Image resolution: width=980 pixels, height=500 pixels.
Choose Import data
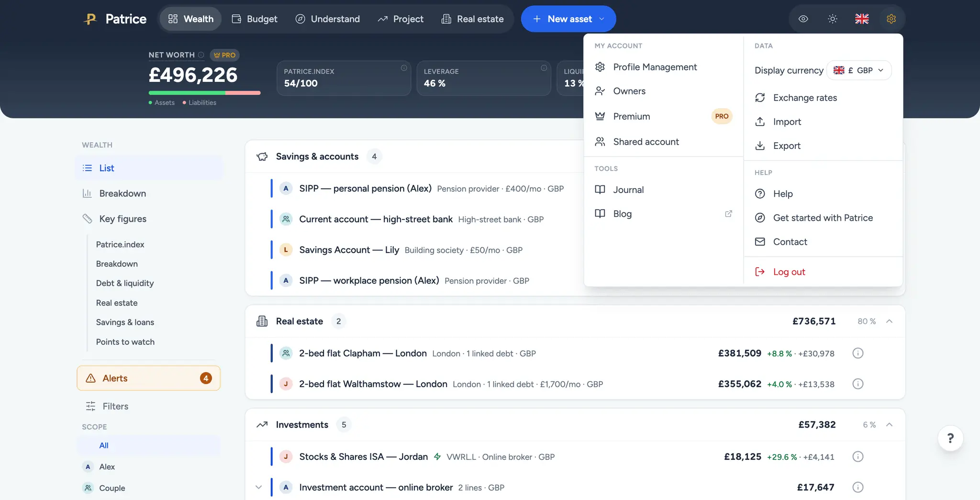pyautogui.click(x=823, y=122)
